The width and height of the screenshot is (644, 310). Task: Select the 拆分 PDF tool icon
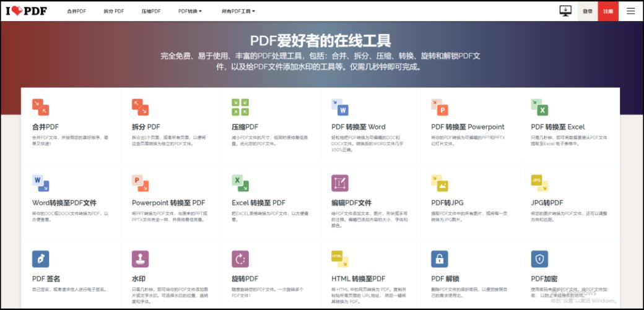pyautogui.click(x=140, y=107)
